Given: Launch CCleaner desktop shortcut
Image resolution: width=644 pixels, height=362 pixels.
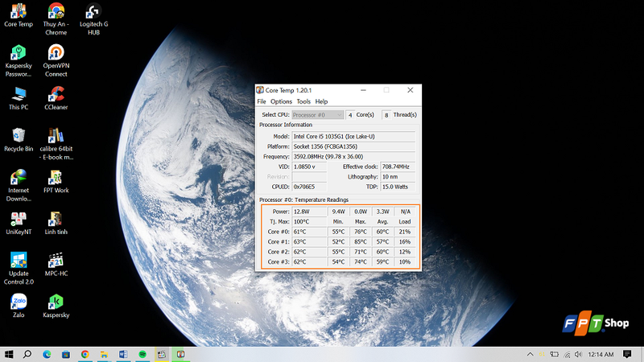Looking at the screenshot, I should 56,98.
